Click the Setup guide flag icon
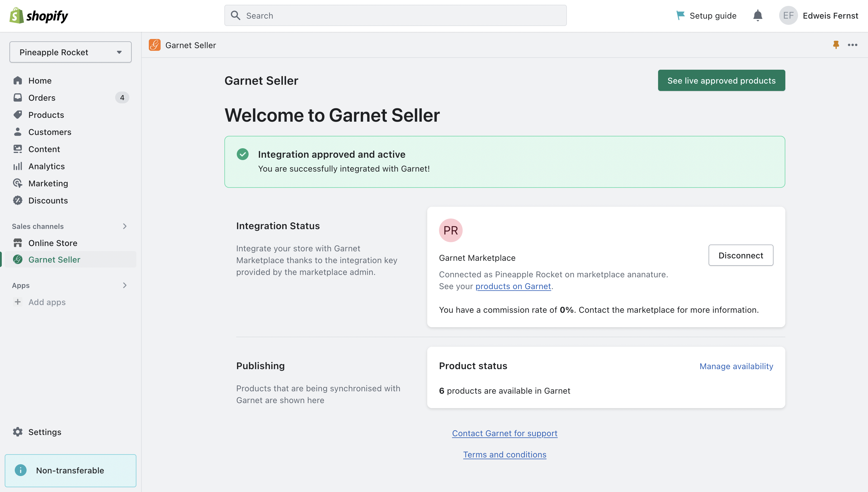 pyautogui.click(x=680, y=16)
